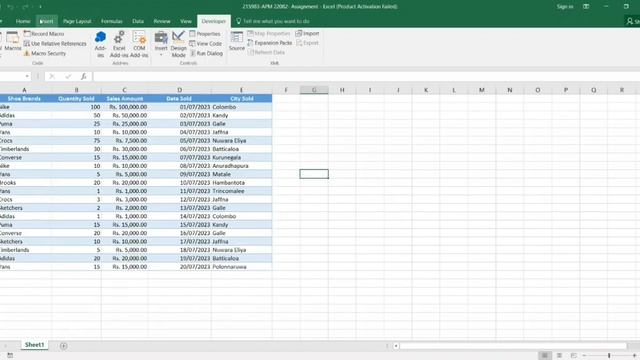The image size is (640, 360).
Task: Click Refresh Data
Action: 266,52
